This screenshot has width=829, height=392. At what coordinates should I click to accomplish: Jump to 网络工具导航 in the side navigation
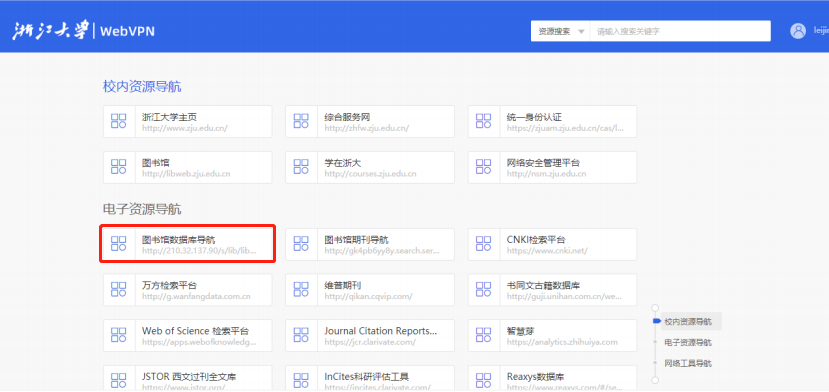(x=687, y=363)
